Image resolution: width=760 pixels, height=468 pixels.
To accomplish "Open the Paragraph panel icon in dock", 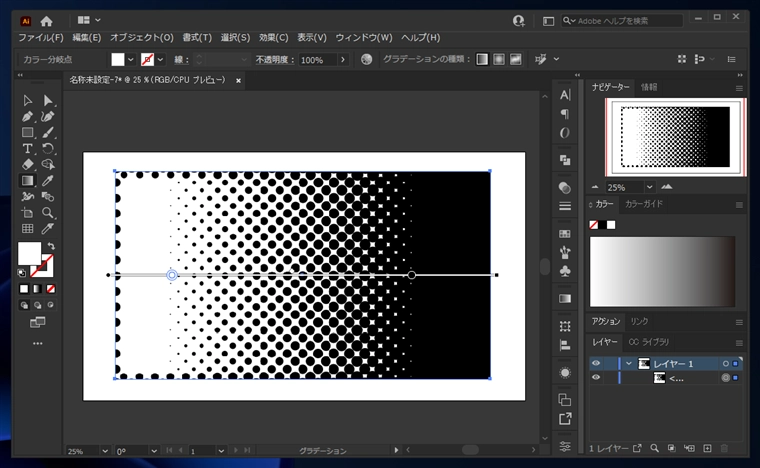I will tap(565, 114).
